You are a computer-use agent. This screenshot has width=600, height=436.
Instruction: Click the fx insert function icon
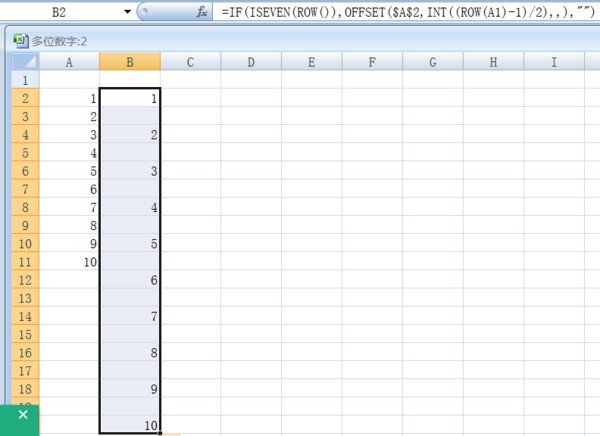[x=202, y=12]
